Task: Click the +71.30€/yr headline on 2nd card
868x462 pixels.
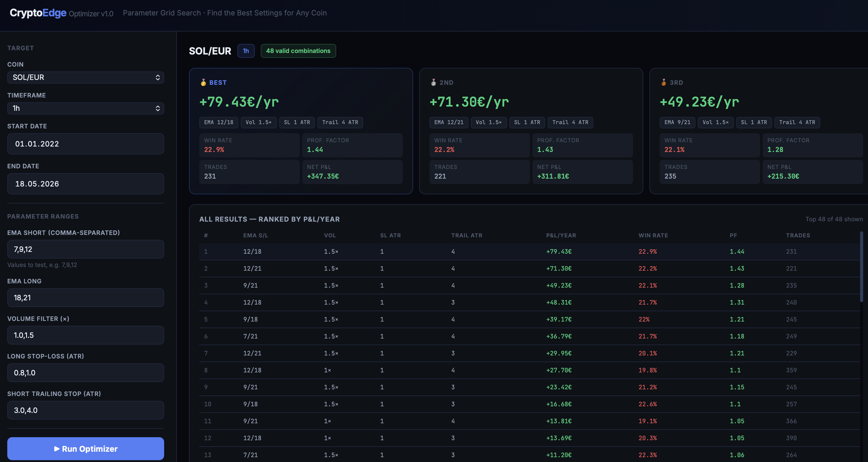Action: tap(469, 102)
